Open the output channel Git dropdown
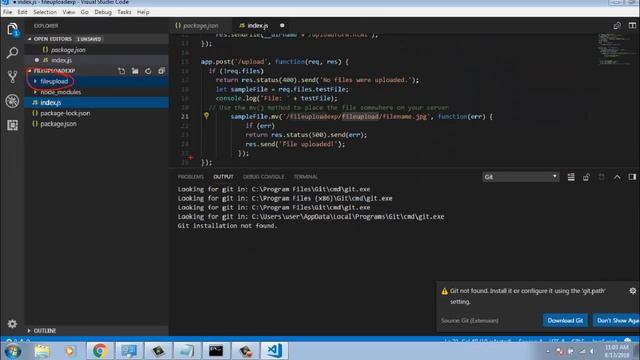Viewport: 640px width, 360px height. coord(520,177)
